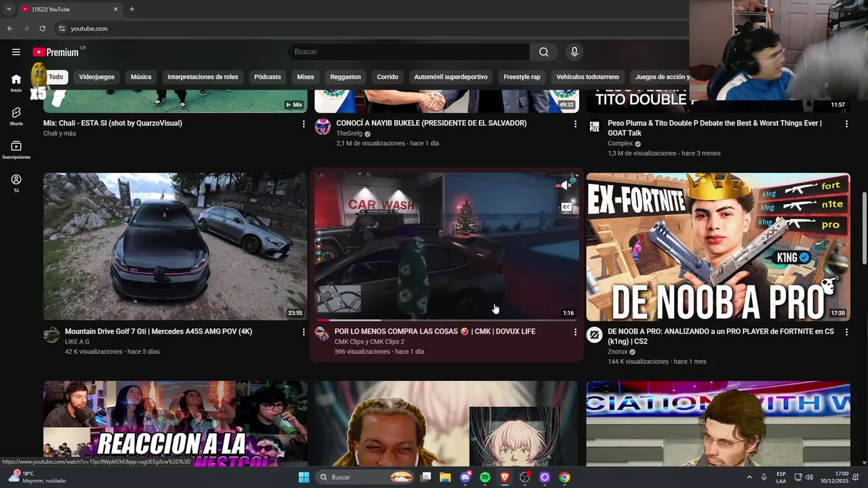The height and width of the screenshot is (488, 868).
Task: Open the taskbar volume control
Action: [809, 477]
